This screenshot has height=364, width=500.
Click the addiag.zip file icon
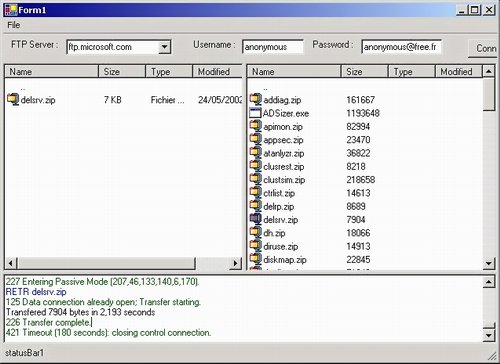[x=256, y=99]
